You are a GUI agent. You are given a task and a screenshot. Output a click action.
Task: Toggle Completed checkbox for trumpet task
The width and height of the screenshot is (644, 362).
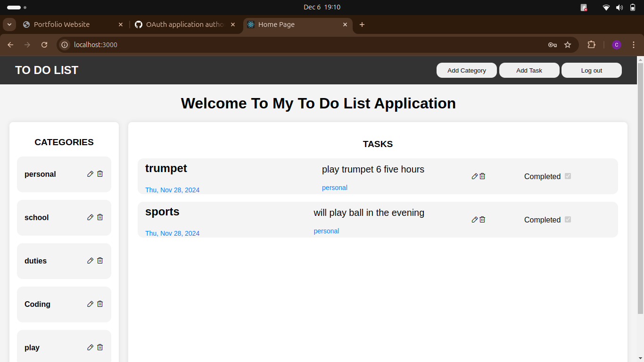tap(568, 176)
